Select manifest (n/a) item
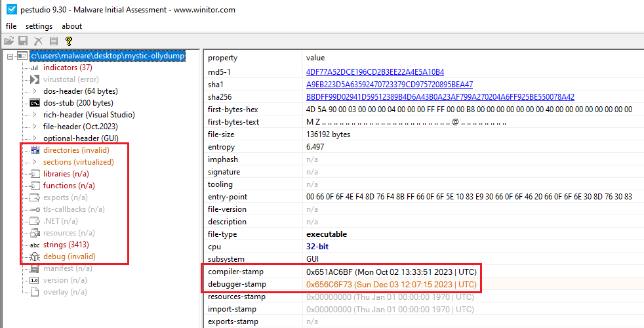Image resolution: width=644 pixels, height=328 pixels. pyautogui.click(x=68, y=268)
